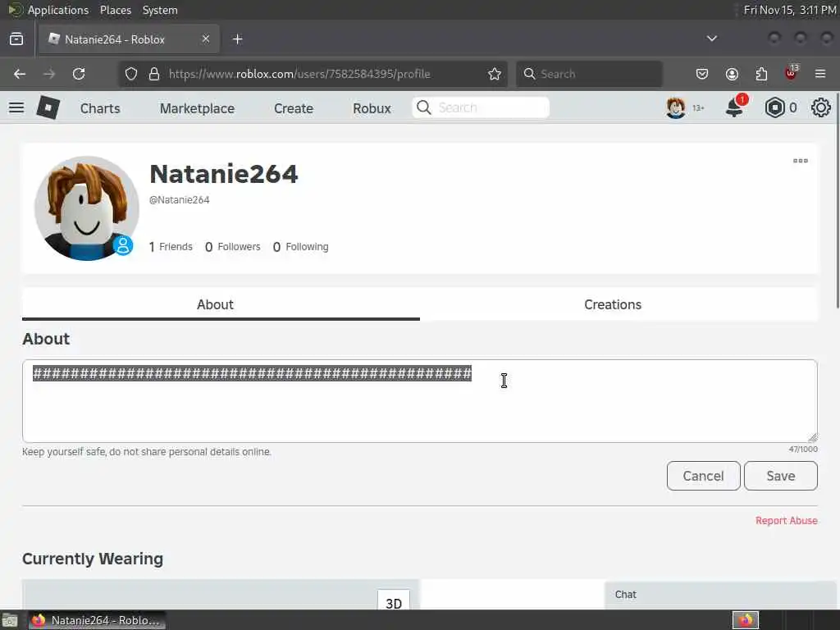Image resolution: width=840 pixels, height=630 pixels.
Task: Open the Charts page
Action: (100, 108)
